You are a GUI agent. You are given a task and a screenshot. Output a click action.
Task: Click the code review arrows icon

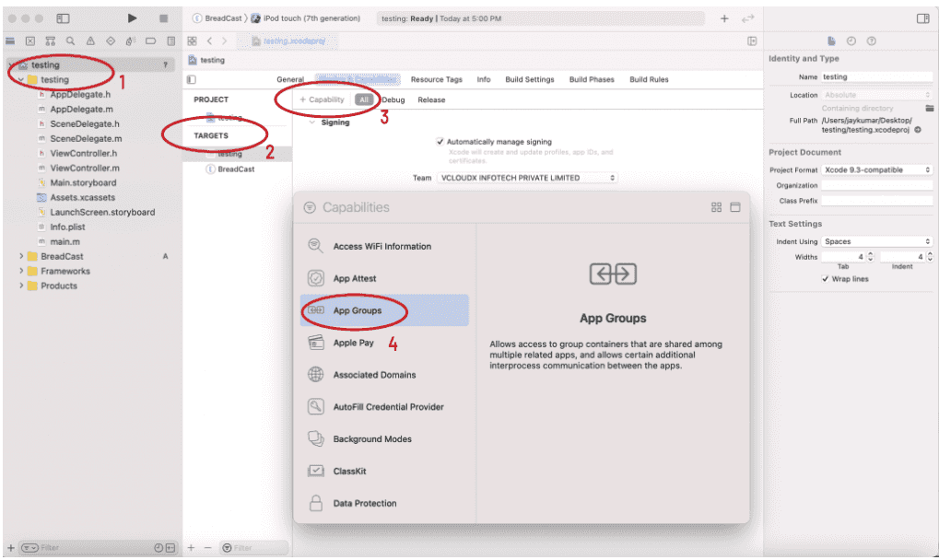(747, 18)
